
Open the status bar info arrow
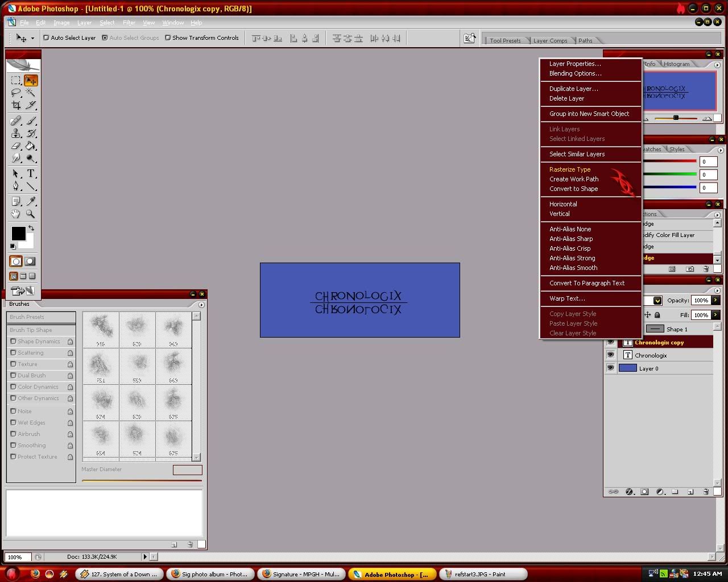pos(145,557)
